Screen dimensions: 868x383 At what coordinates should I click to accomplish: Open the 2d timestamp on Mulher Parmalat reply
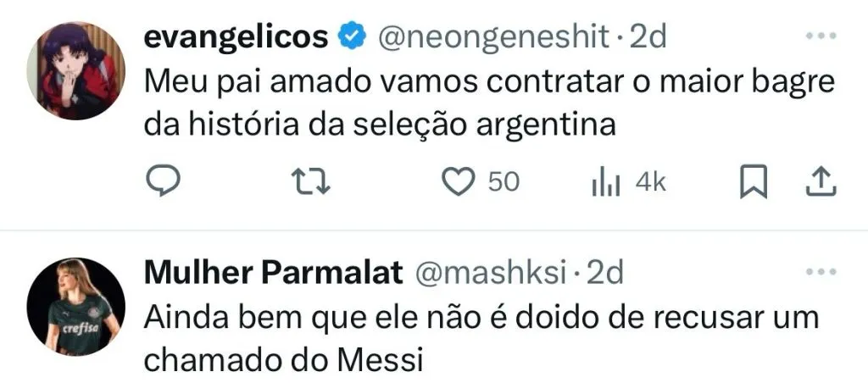[x=605, y=273]
